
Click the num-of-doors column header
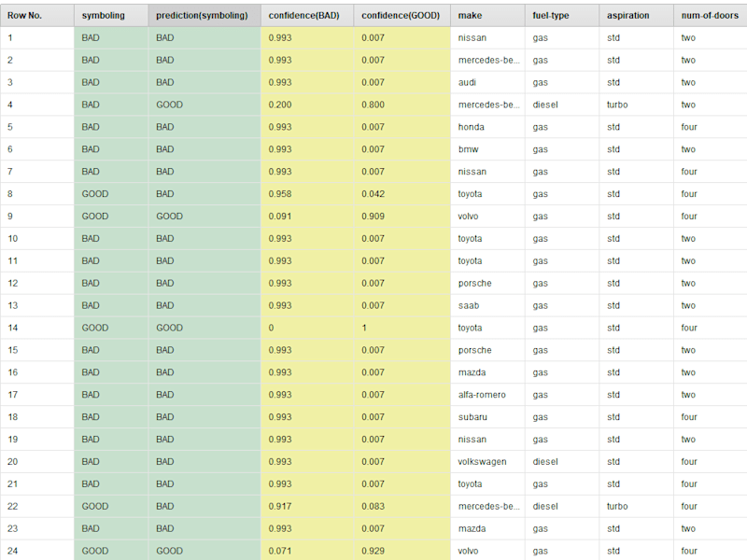tap(711, 15)
